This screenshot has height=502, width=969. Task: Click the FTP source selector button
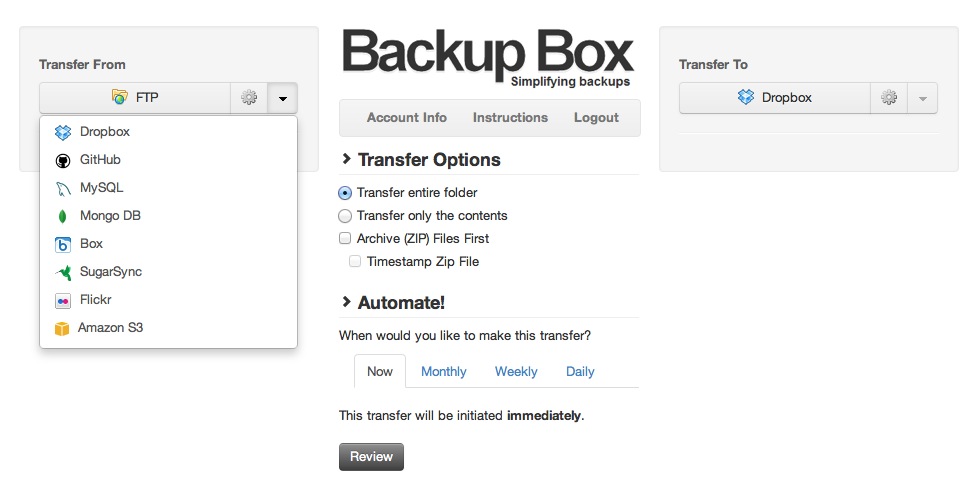(x=135, y=98)
